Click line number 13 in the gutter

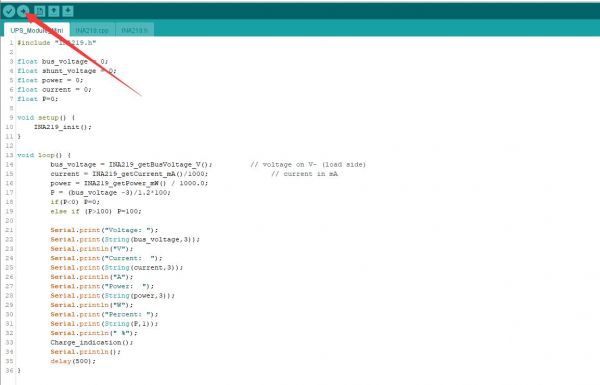coord(9,155)
